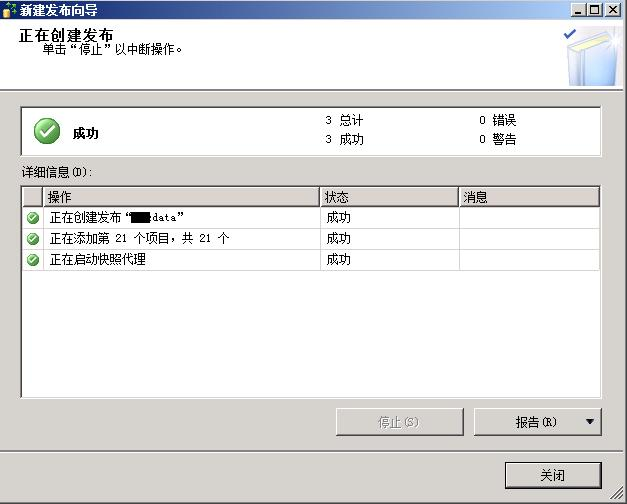The width and height of the screenshot is (627, 504).
Task: Click the green check icon beside 正在启动快照代理
Action: 33,260
